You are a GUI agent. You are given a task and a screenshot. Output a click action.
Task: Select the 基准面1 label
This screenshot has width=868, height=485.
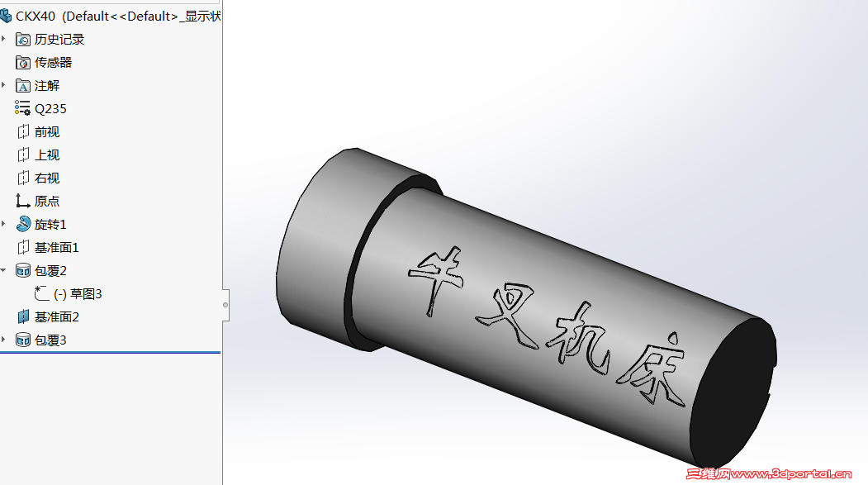(56, 248)
